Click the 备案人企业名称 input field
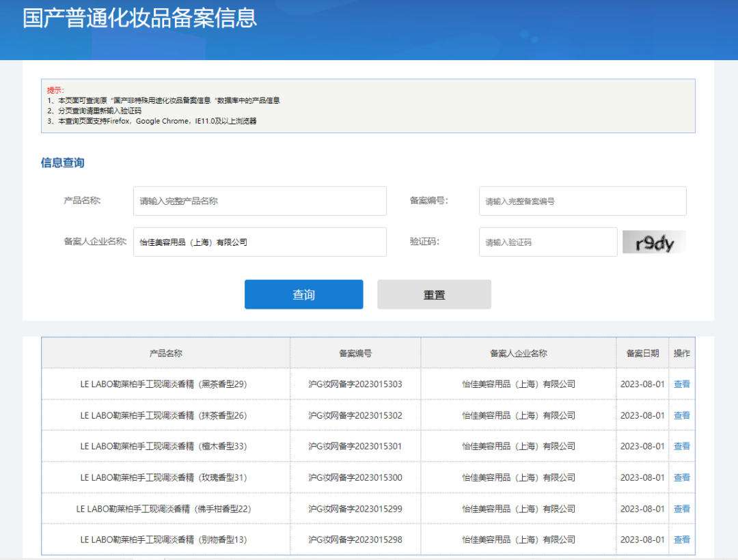The height and width of the screenshot is (560, 738). point(260,242)
